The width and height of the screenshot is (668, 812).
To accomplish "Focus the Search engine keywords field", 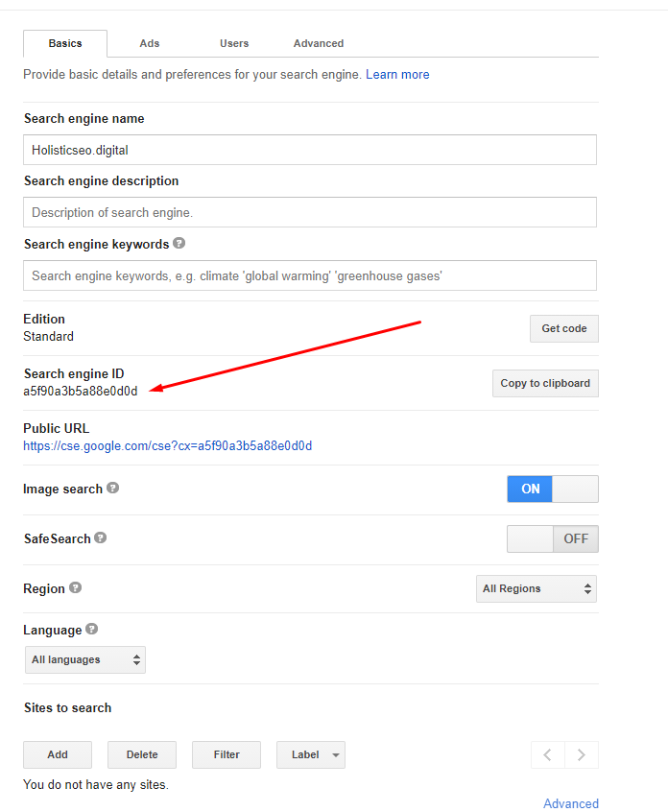I will tap(310, 275).
